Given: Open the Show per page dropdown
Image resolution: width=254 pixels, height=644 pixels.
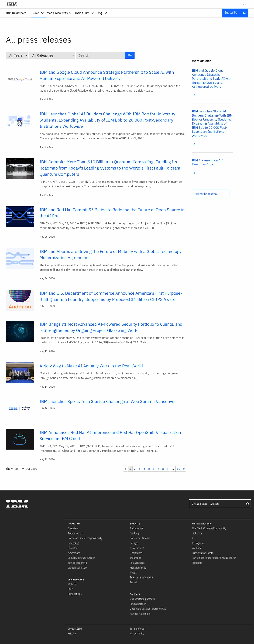Looking at the screenshot, I should click(19, 469).
